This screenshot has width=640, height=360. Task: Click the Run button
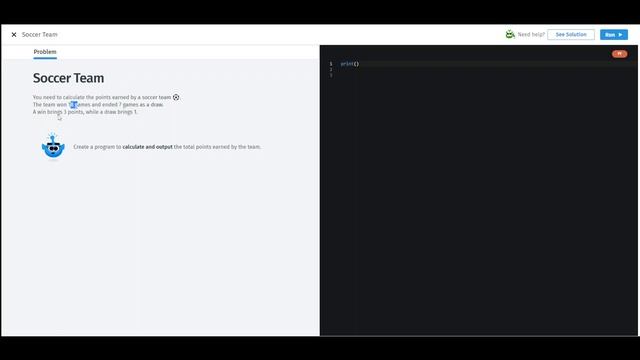pyautogui.click(x=613, y=35)
